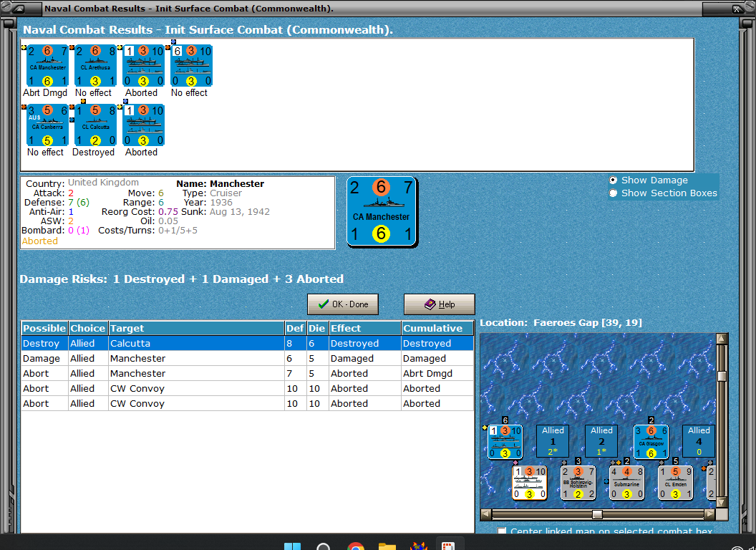Click the Choice column header
Image resolution: width=756 pixels, height=550 pixels.
click(x=88, y=328)
